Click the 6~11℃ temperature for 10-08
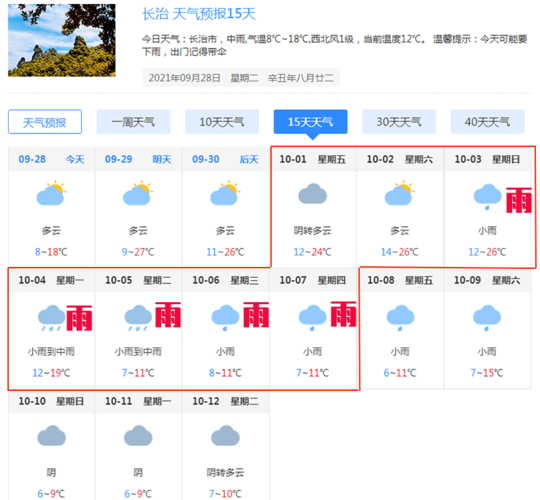This screenshot has height=500, width=540. (400, 373)
